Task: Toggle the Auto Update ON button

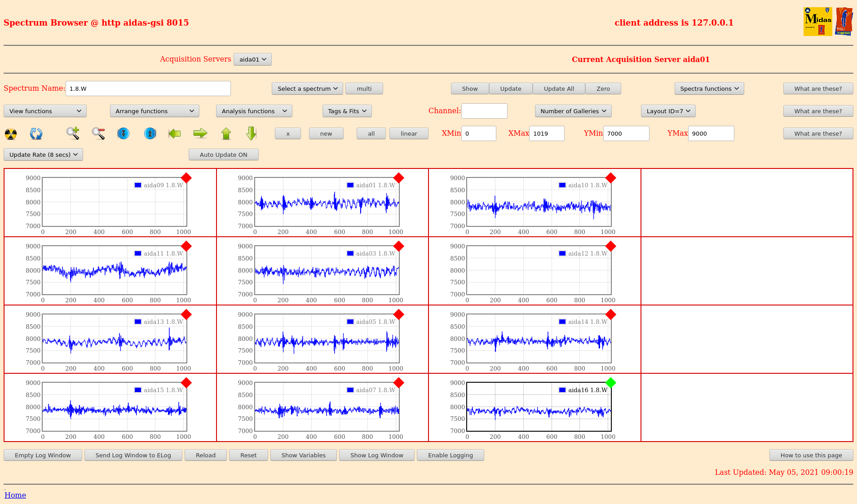Action: point(223,155)
